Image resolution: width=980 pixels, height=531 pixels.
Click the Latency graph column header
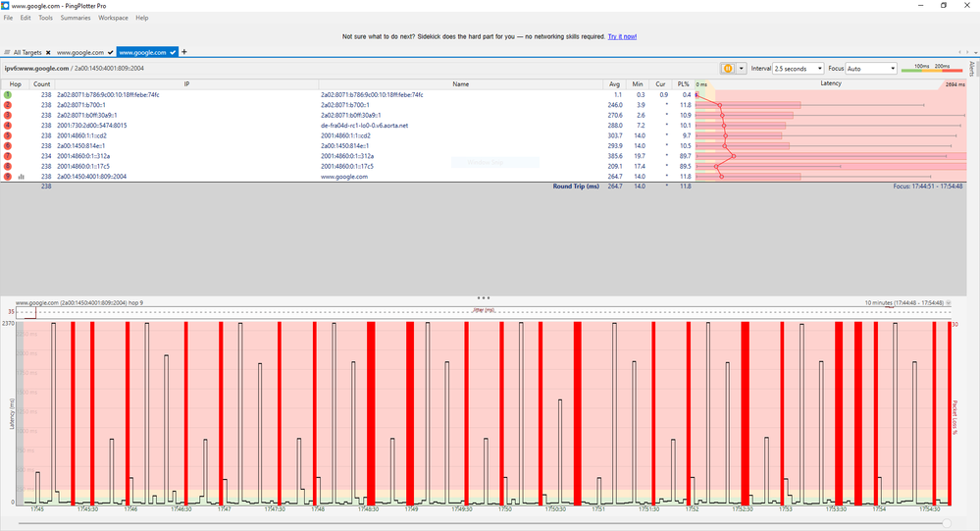[831, 83]
